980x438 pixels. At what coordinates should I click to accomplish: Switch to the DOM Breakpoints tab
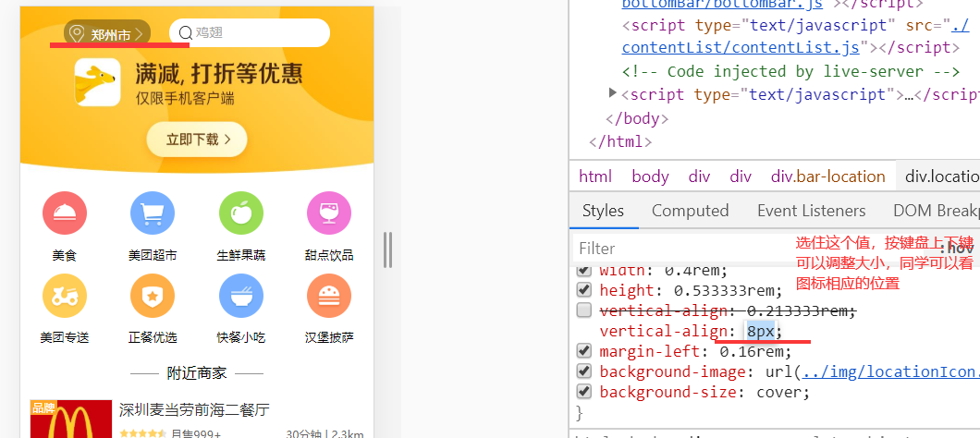(x=937, y=211)
